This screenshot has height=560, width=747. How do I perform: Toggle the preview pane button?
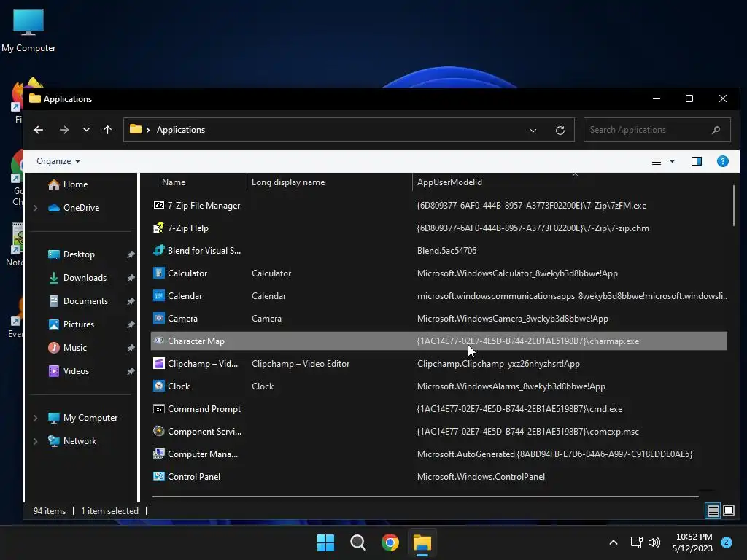697,161
